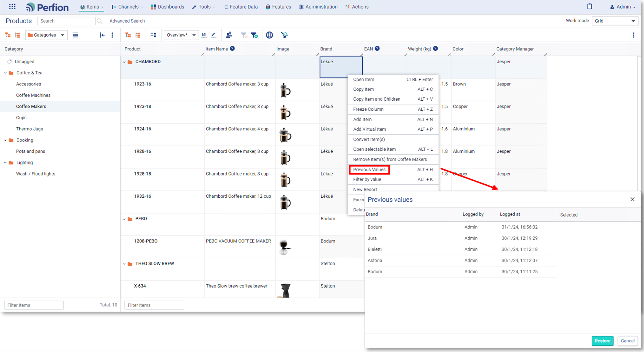The width and height of the screenshot is (644, 352).
Task: Collapse the PEBO product group
Action: (x=124, y=219)
